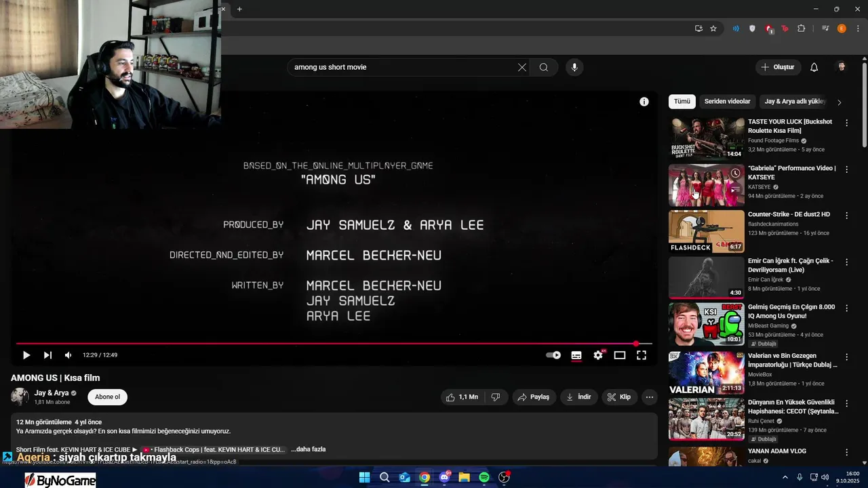
Task: Open options for CECOT prison video
Action: [846, 403]
